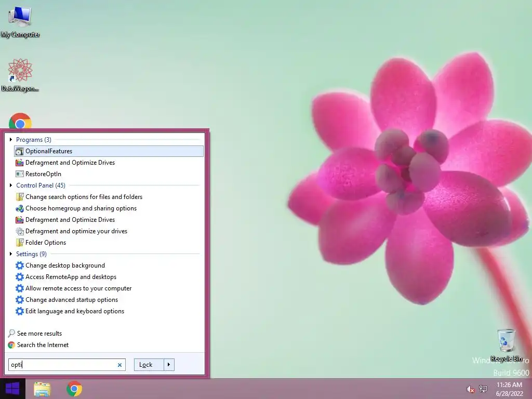Viewport: 532px width, 399px height.
Task: Click Defragment icon in the Programs group
Action: tap(20, 163)
